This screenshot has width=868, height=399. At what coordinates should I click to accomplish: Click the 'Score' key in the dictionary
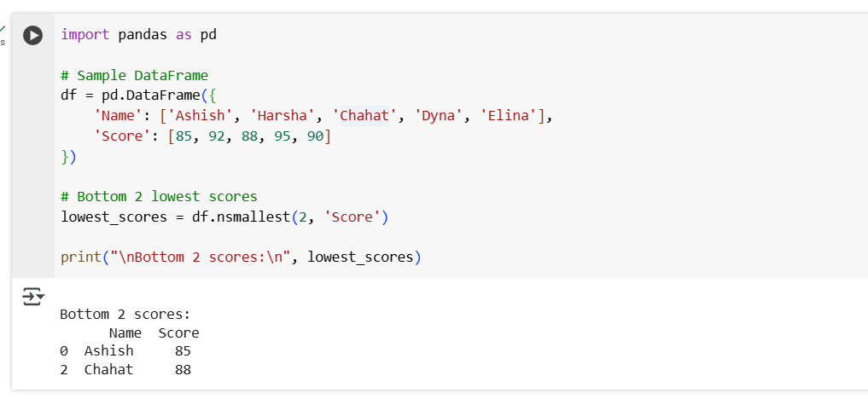coord(121,136)
